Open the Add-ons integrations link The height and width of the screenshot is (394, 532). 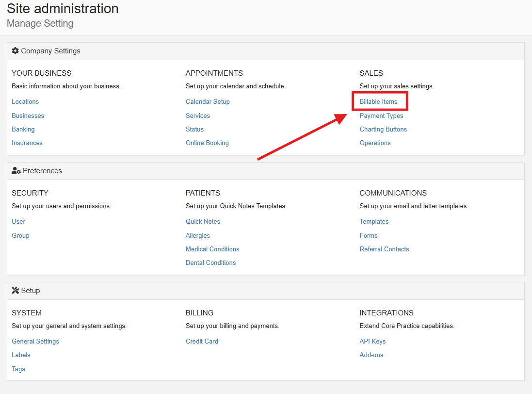click(x=371, y=355)
